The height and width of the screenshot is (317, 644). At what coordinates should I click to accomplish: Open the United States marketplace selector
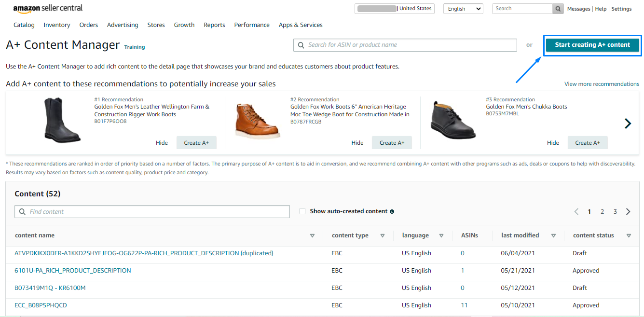coord(395,9)
